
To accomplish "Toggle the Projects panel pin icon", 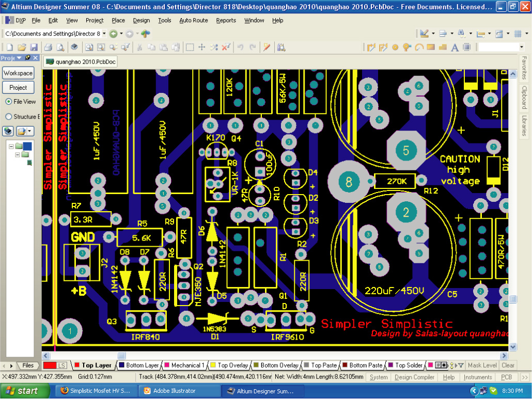I will 28,58.
